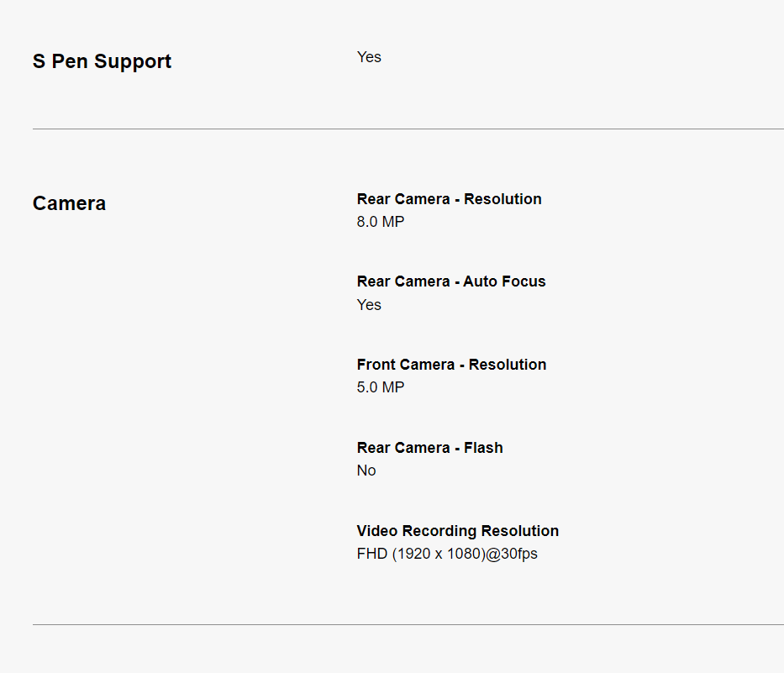Select the "5.0 MP" front camera value
Viewport: 784px width, 673px height.
tap(380, 387)
